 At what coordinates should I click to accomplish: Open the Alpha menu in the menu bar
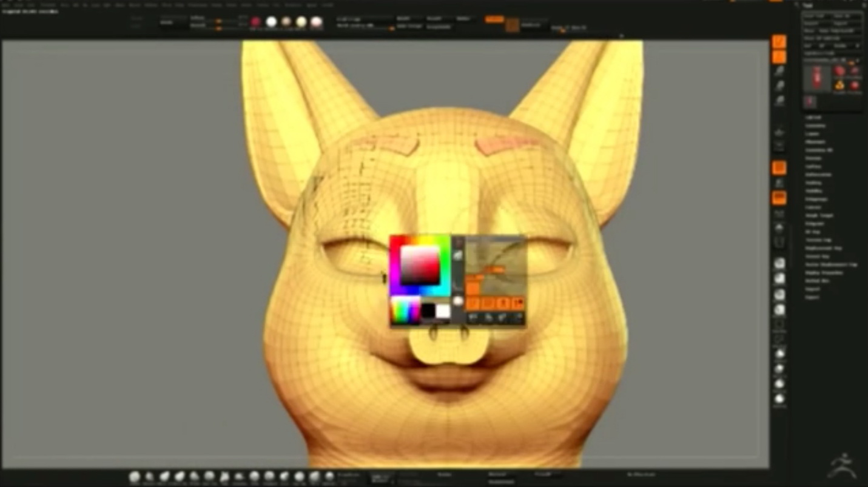click(6, 5)
